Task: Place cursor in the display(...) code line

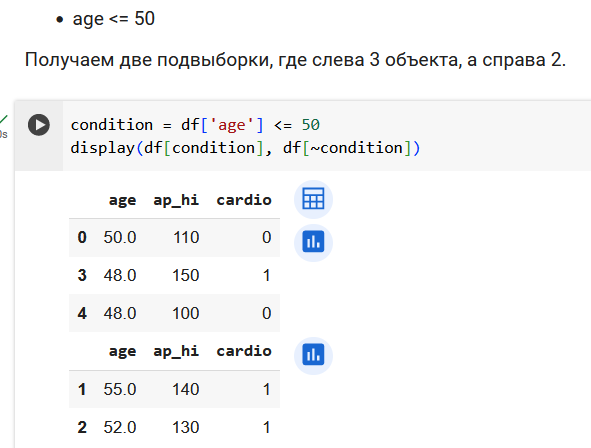Action: tap(245, 148)
